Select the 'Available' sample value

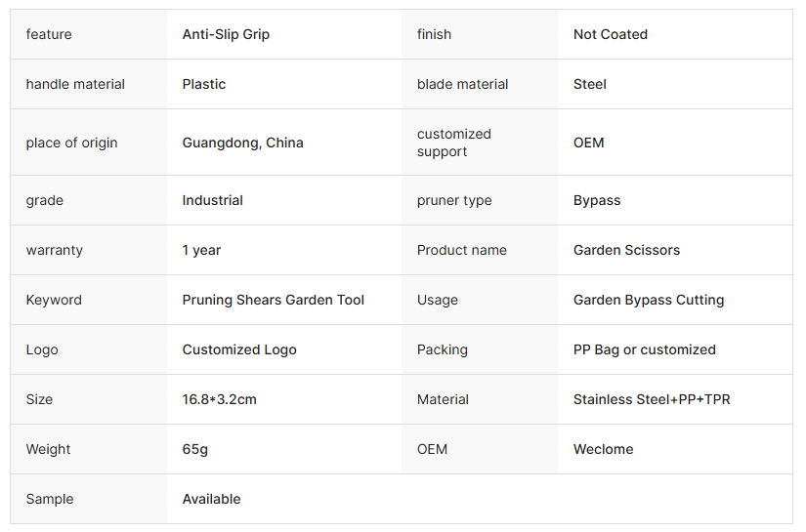pyautogui.click(x=211, y=499)
